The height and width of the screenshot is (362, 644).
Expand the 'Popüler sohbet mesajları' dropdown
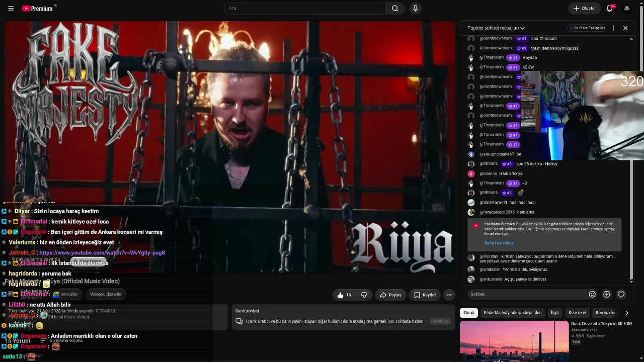(x=496, y=28)
